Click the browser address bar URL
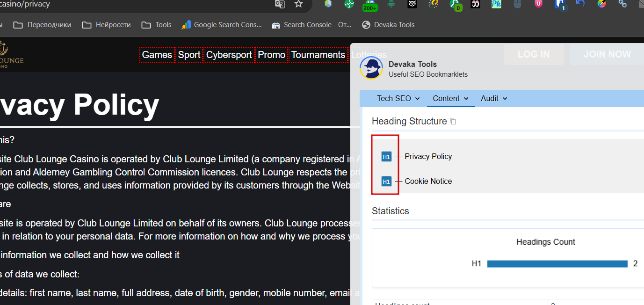Image resolution: width=644 pixels, height=305 pixels. click(25, 4)
